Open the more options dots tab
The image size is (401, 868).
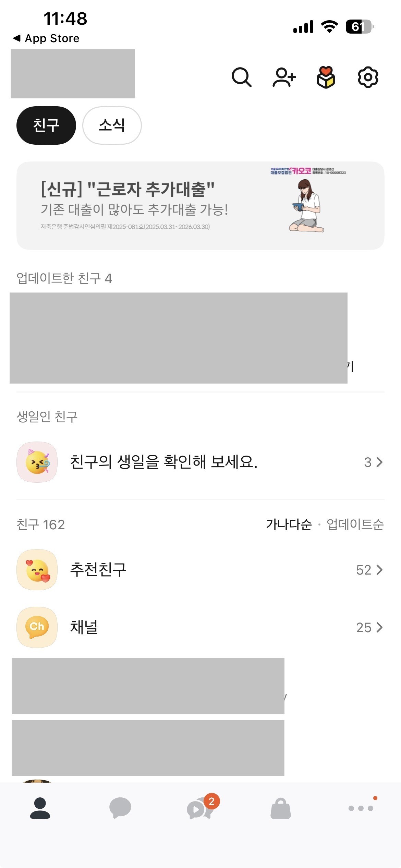[x=361, y=808]
